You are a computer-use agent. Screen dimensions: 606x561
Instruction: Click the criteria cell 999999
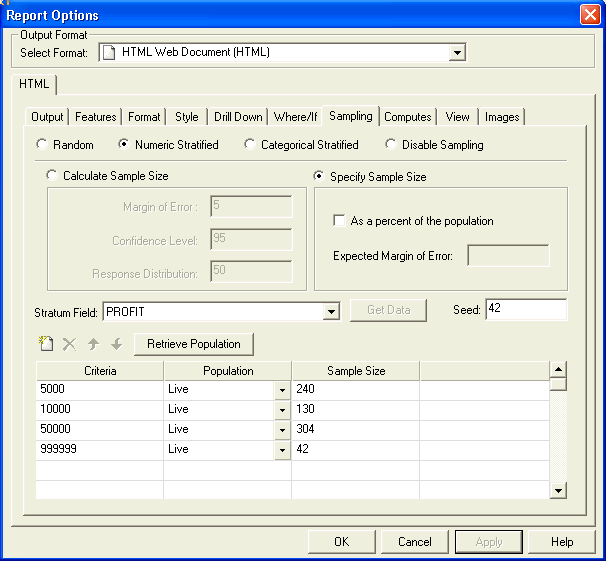click(x=100, y=450)
